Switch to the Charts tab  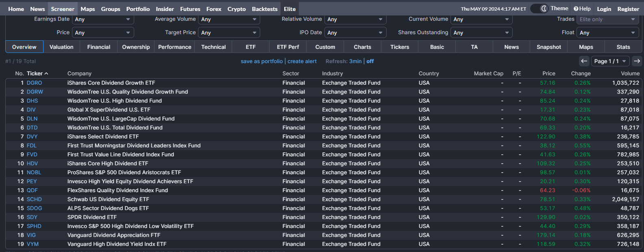click(362, 47)
